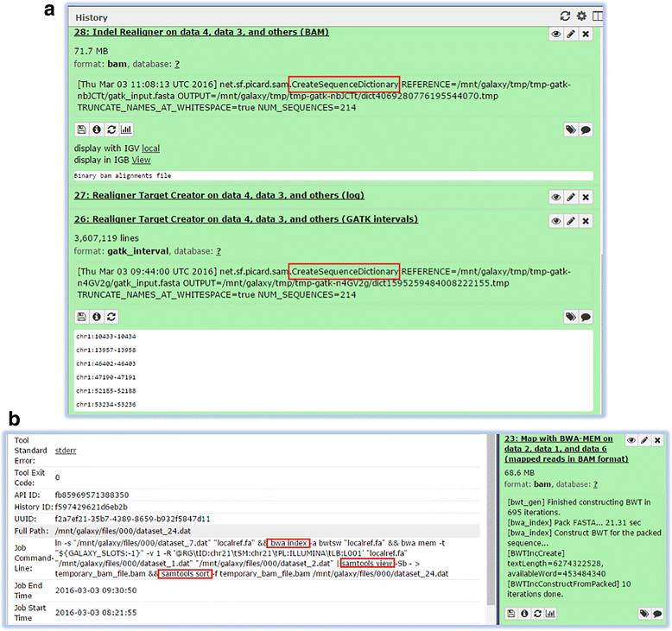Click database ? link of dataset 28
672x631 pixels.
click(177, 64)
